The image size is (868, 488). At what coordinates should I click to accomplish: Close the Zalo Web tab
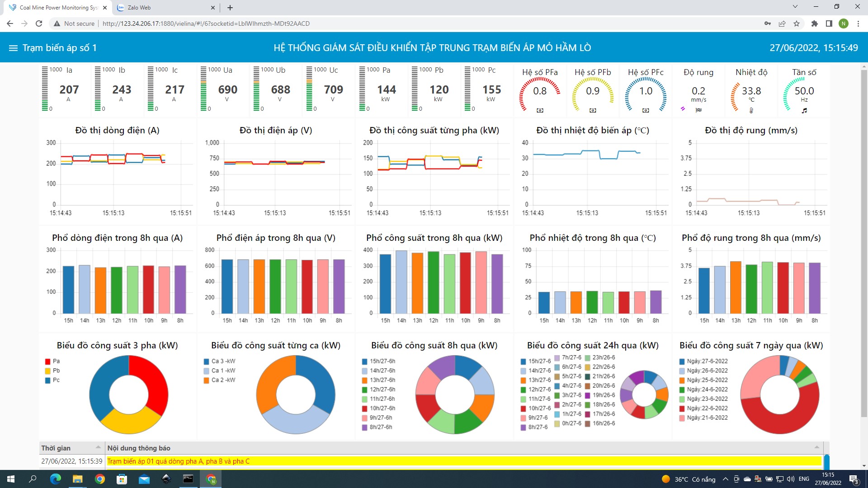[213, 8]
